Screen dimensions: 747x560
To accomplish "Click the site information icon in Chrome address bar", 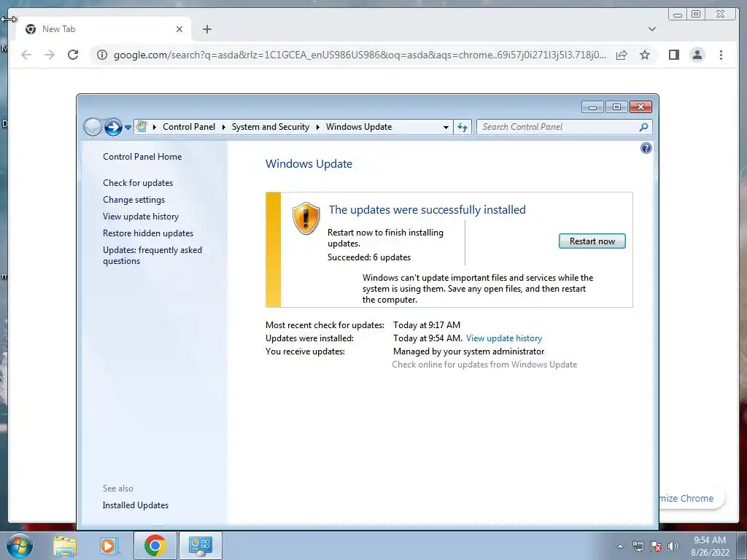I will 102,55.
